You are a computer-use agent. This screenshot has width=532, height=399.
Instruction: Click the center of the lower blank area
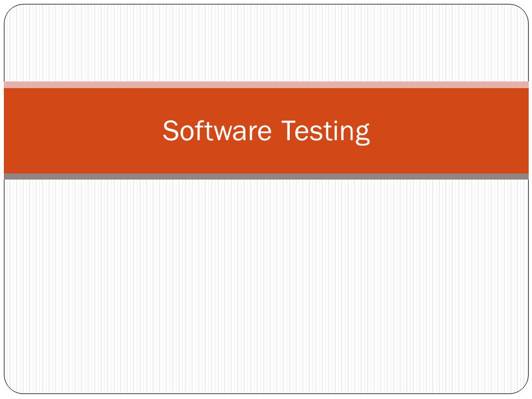[x=266, y=287]
